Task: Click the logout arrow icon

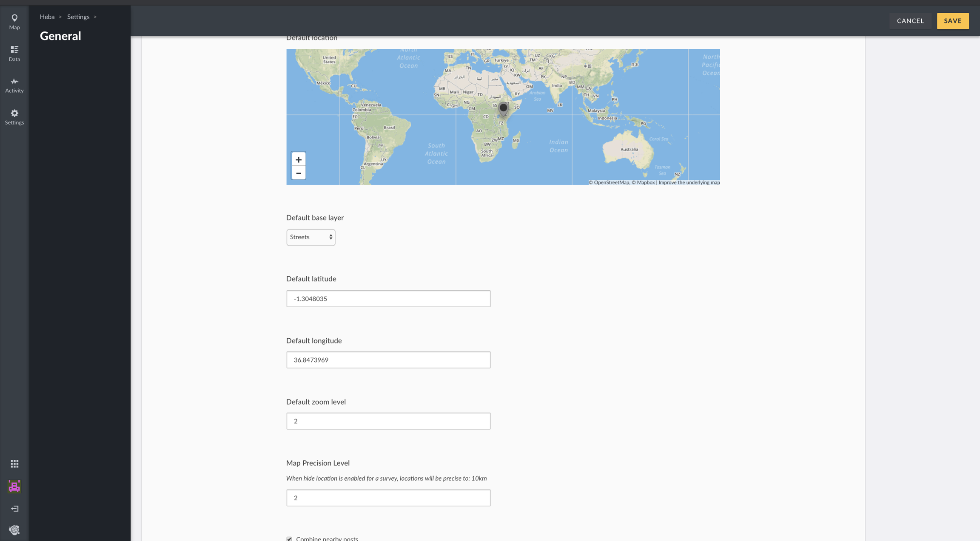Action: (x=14, y=509)
